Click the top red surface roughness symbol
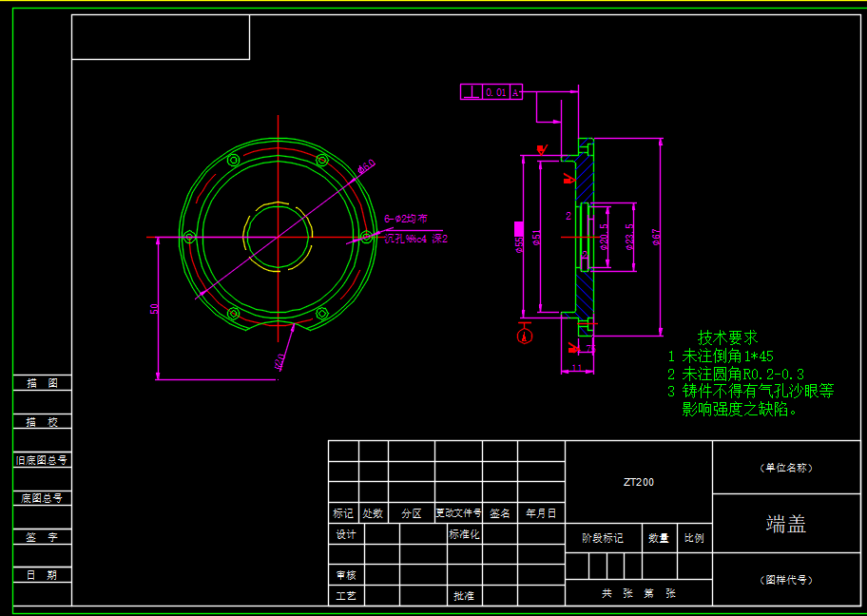The image size is (867, 616). (x=542, y=149)
